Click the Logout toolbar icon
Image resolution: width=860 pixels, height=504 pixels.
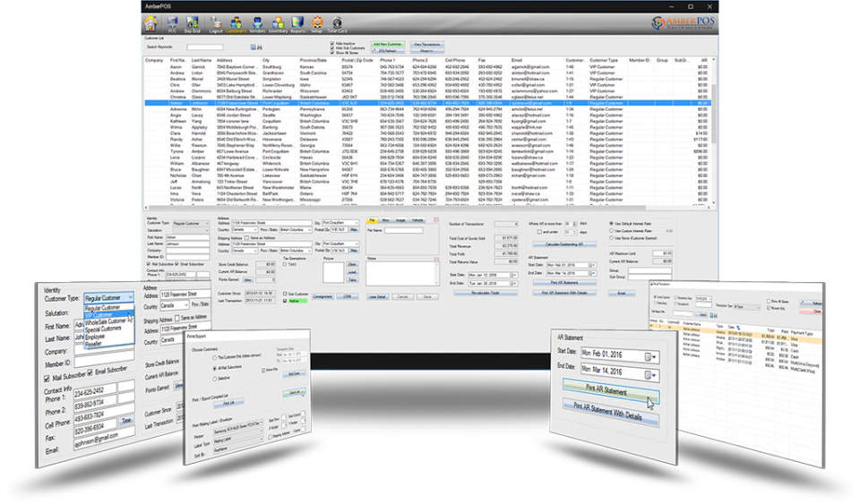(216, 24)
